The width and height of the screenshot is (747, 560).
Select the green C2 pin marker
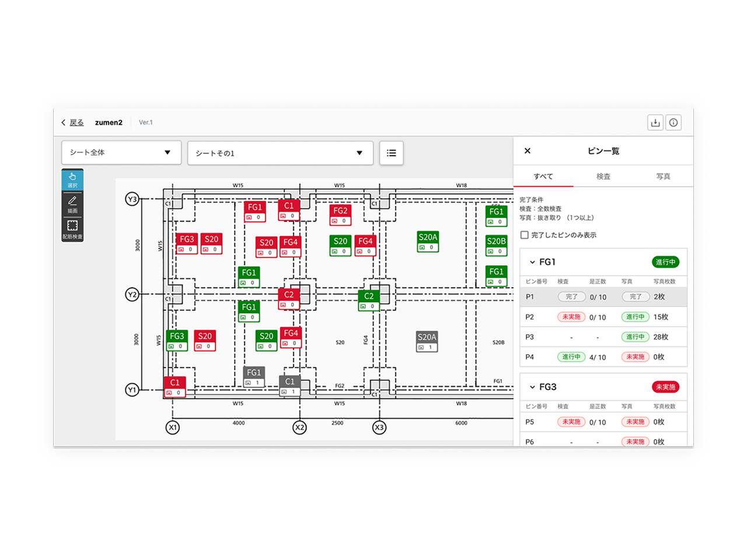(x=369, y=300)
